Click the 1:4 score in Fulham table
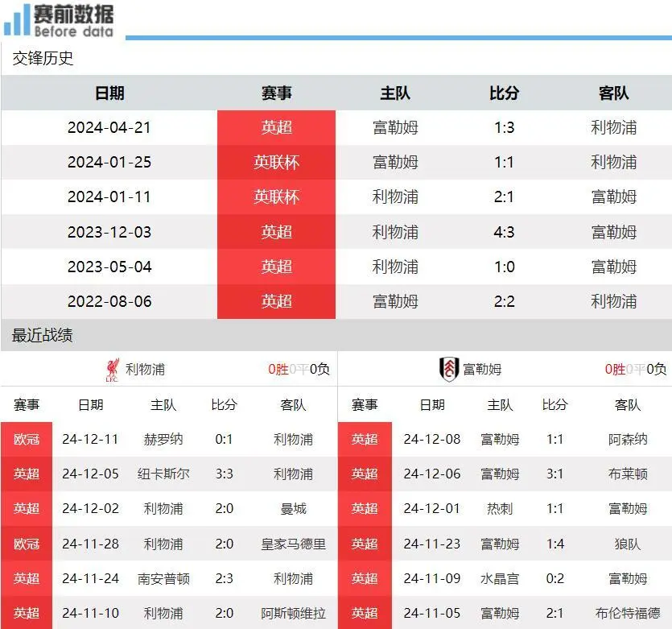 pyautogui.click(x=555, y=544)
